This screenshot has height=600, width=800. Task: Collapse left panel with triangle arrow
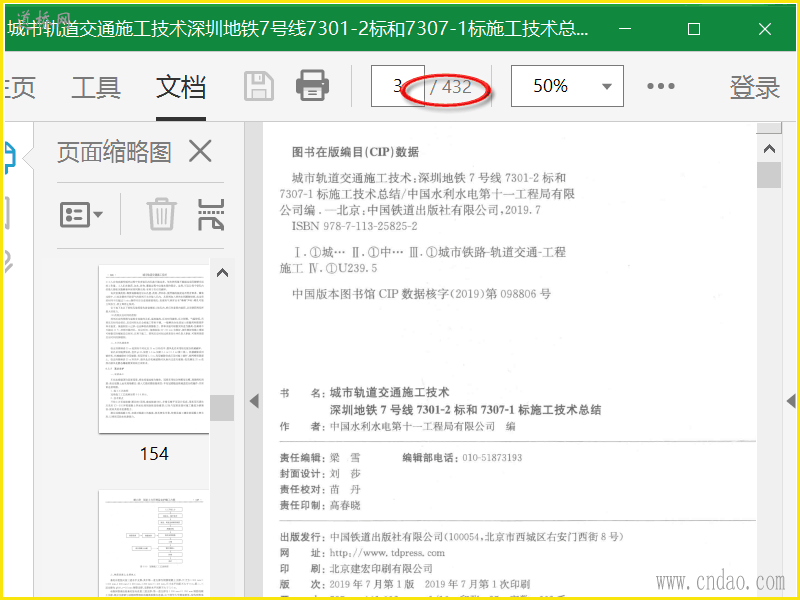pos(254,401)
